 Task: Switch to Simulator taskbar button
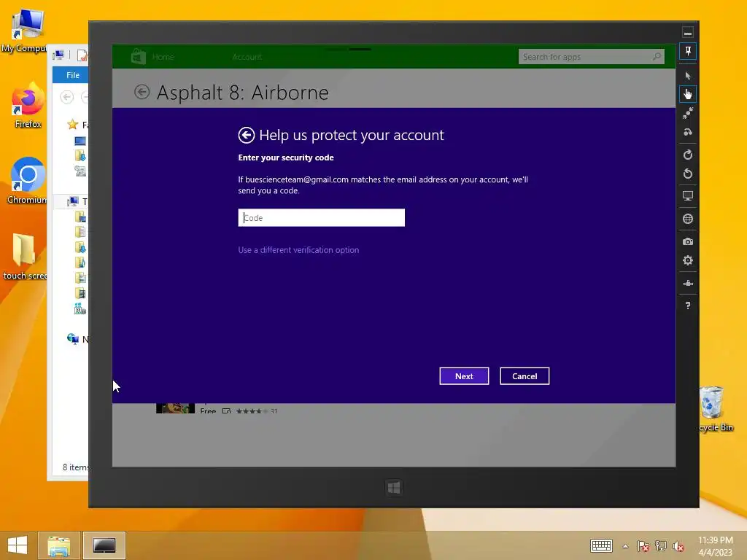click(x=104, y=545)
